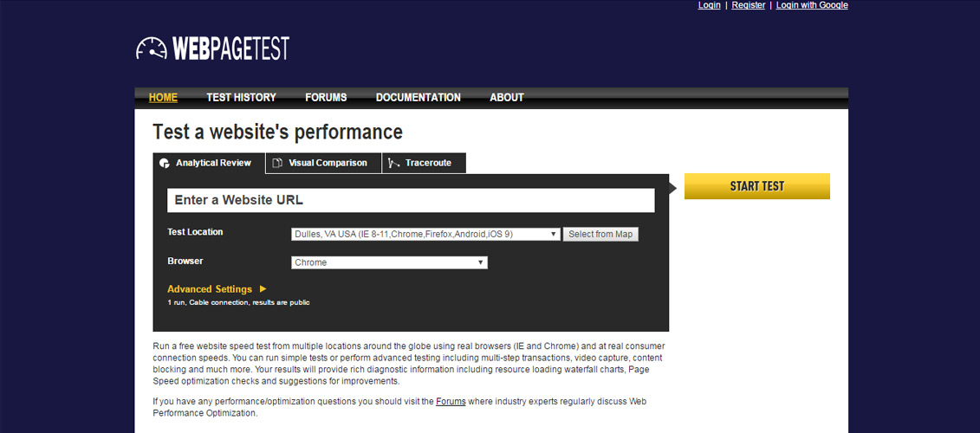Image resolution: width=980 pixels, height=433 pixels.
Task: Open the Test Location dropdown
Action: [x=425, y=235]
